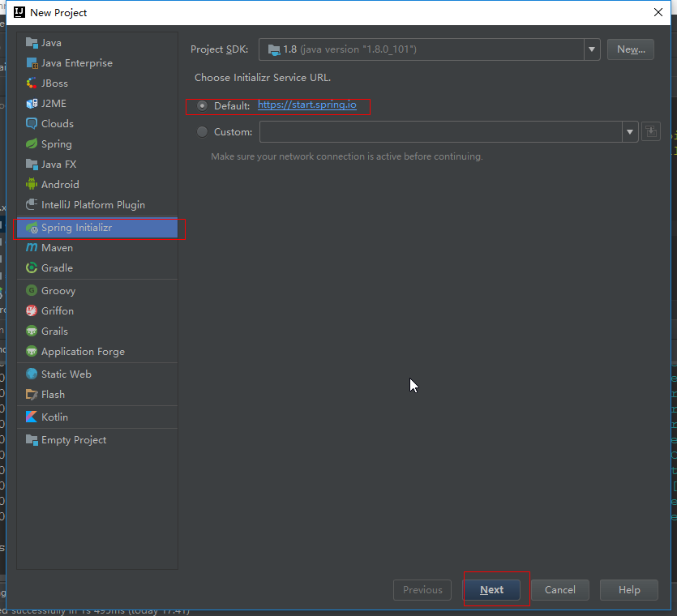Click the download icon beside Custom field
677x616 pixels.
[x=651, y=131]
